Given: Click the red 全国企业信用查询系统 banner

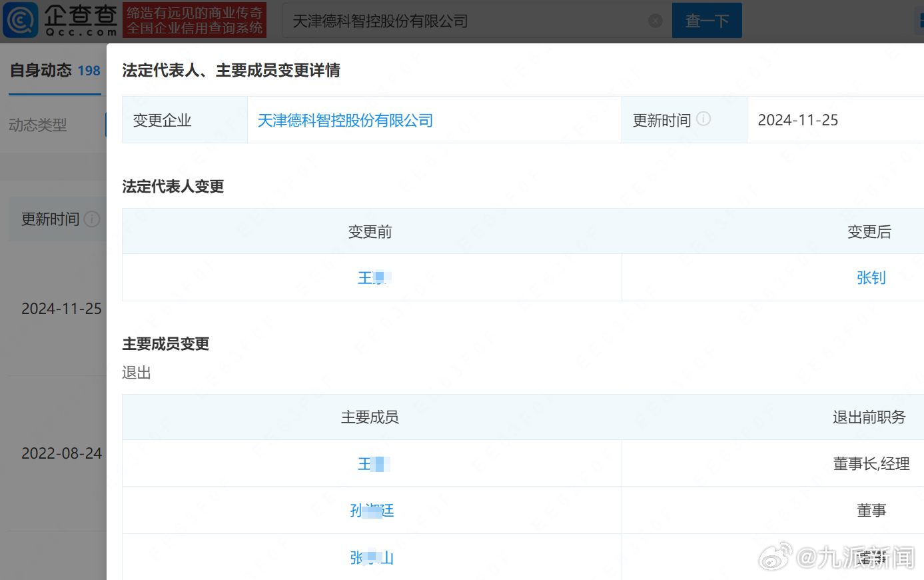Looking at the screenshot, I should tap(195, 20).
